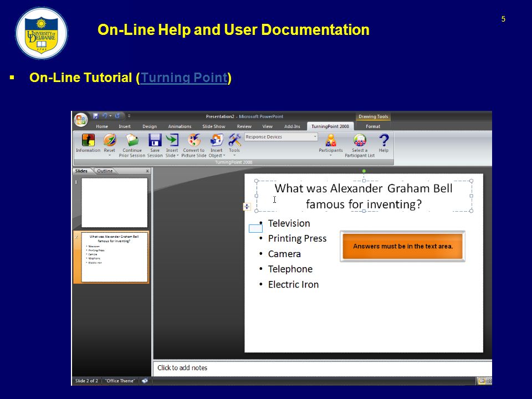
Task: Click the Save Session floppy icon
Action: 155,140
